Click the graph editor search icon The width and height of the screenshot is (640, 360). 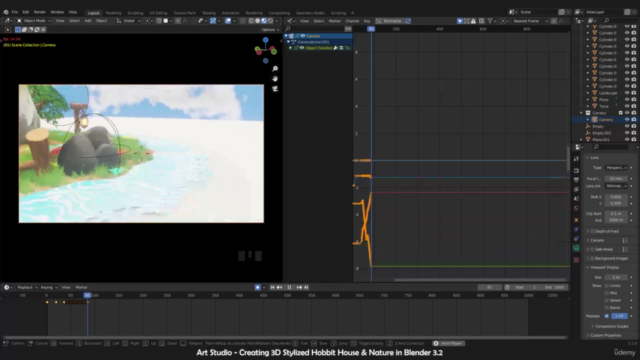(x=288, y=29)
